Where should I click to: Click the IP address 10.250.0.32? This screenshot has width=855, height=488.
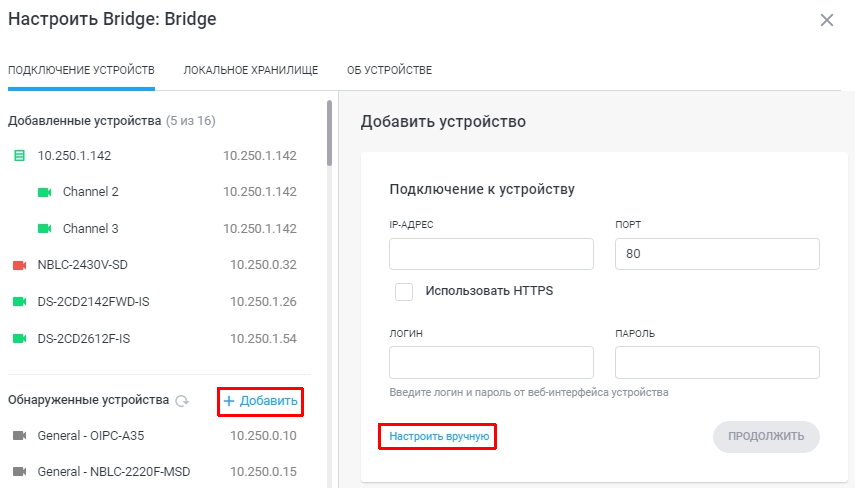263,265
